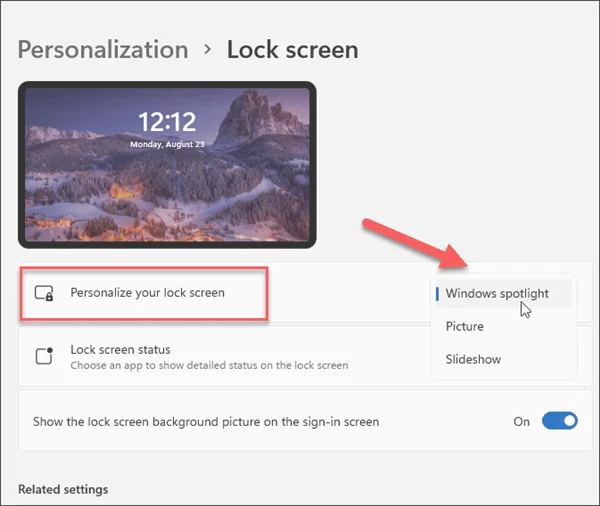This screenshot has height=506, width=600.
Task: Click the Related settings heading
Action: click(63, 490)
